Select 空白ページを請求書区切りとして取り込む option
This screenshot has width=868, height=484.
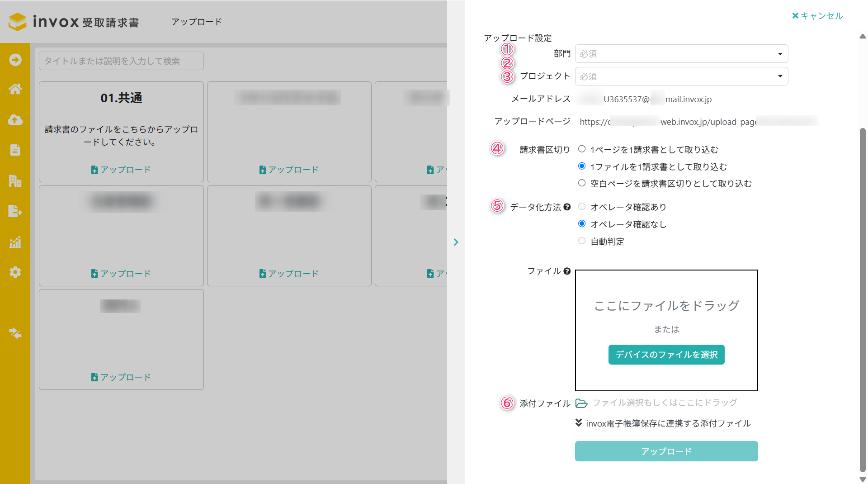click(582, 183)
